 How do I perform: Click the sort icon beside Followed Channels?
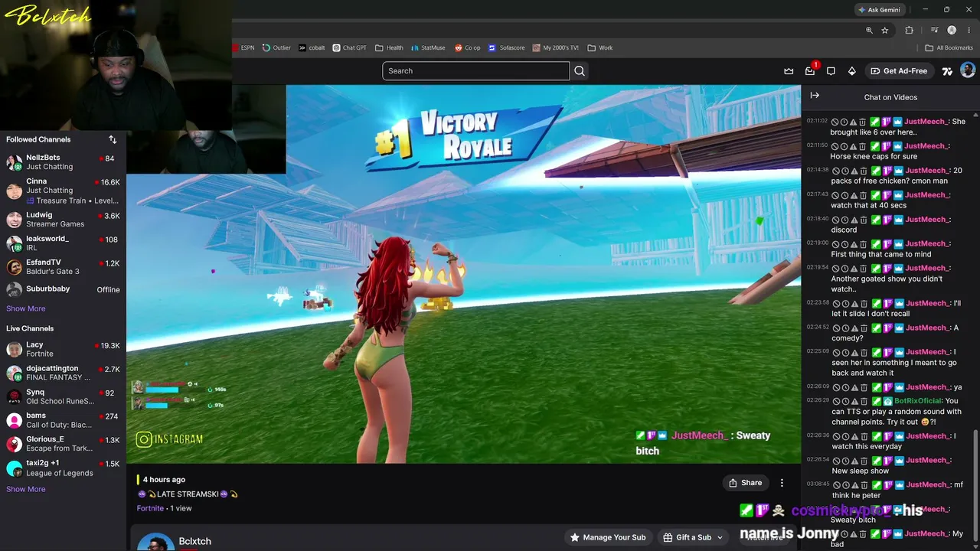coord(113,139)
